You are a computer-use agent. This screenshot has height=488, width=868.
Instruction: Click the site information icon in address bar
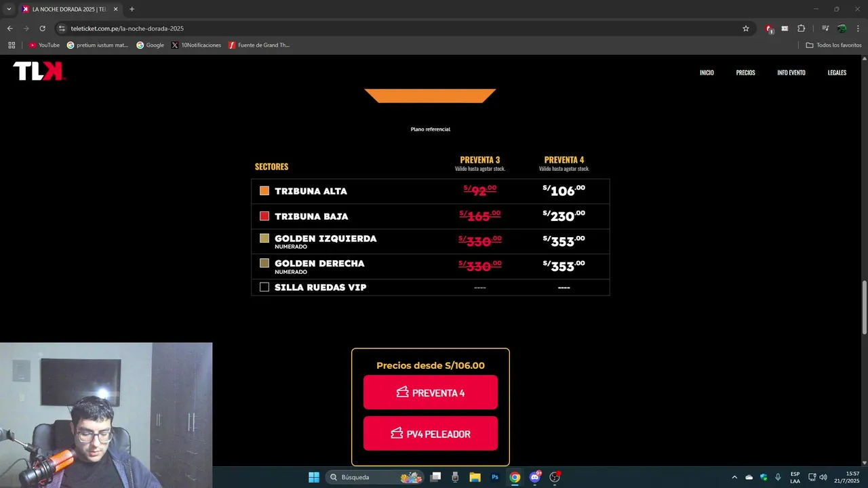(62, 28)
